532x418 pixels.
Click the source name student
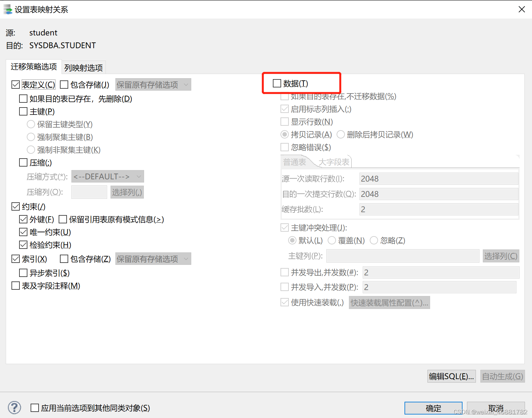[43, 33]
